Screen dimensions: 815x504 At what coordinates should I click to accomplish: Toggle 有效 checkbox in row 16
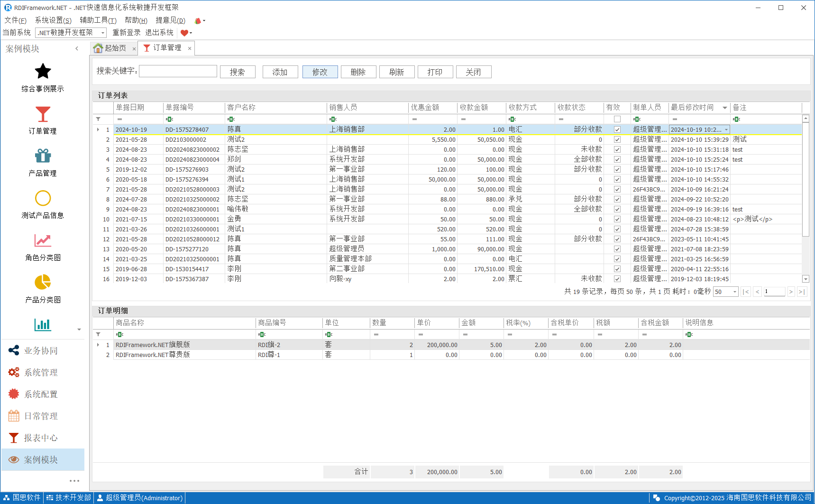(617, 279)
